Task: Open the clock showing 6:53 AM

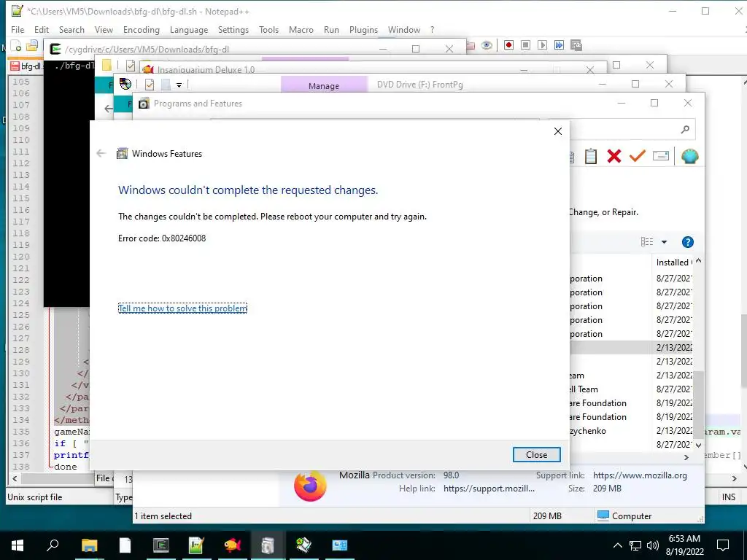Action: coord(684,545)
